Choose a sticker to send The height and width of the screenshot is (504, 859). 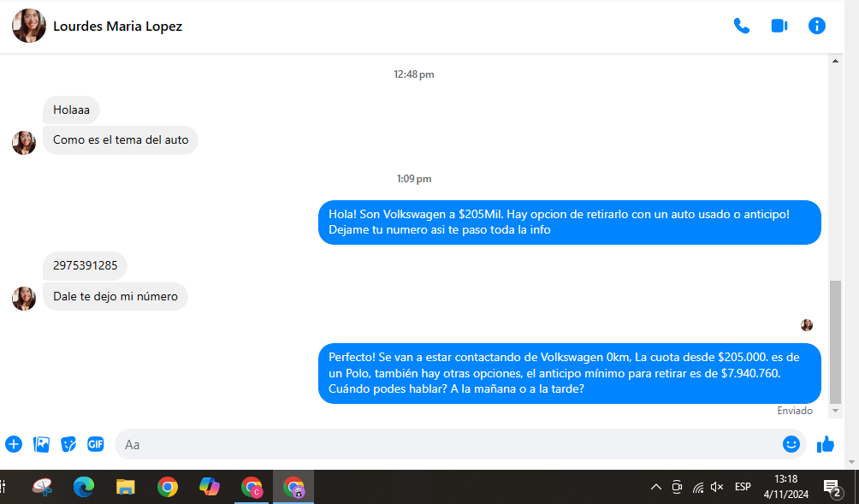pyautogui.click(x=68, y=444)
